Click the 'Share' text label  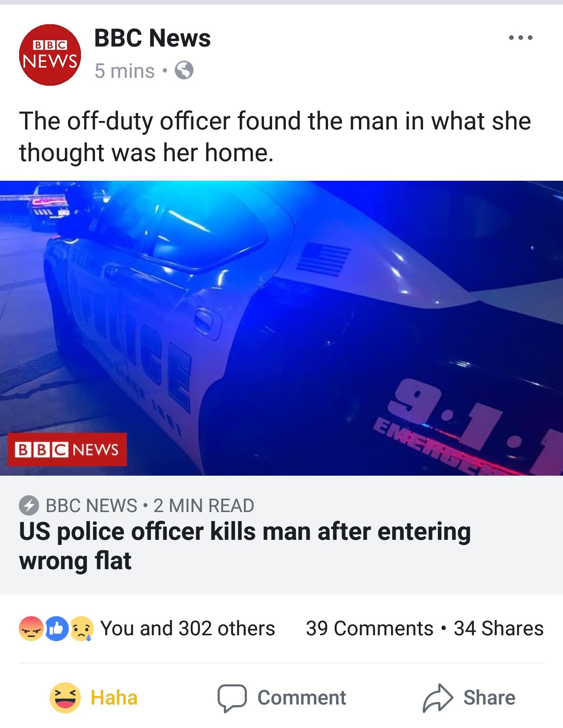coord(489,698)
